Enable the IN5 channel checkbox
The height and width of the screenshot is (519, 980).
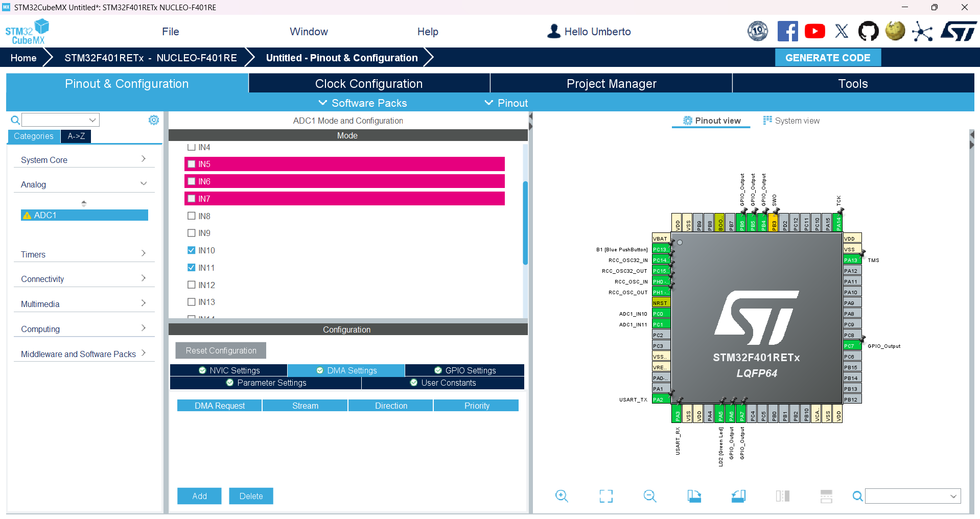coord(192,164)
